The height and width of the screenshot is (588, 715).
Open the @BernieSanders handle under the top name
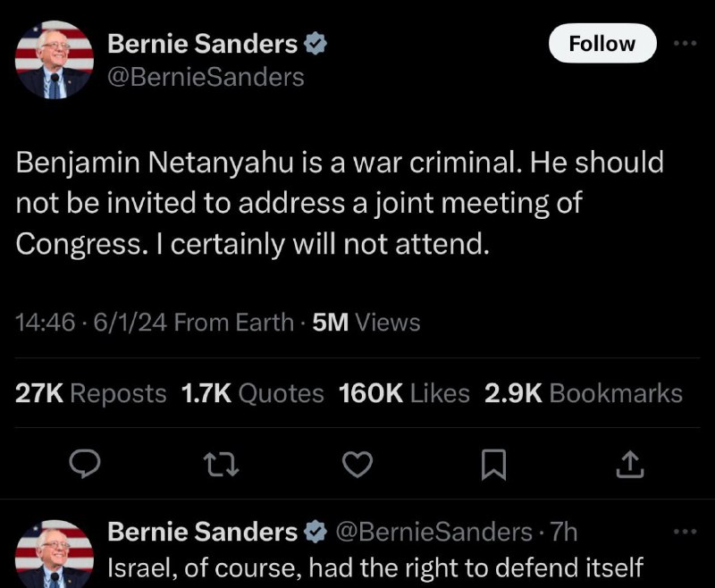[206, 77]
